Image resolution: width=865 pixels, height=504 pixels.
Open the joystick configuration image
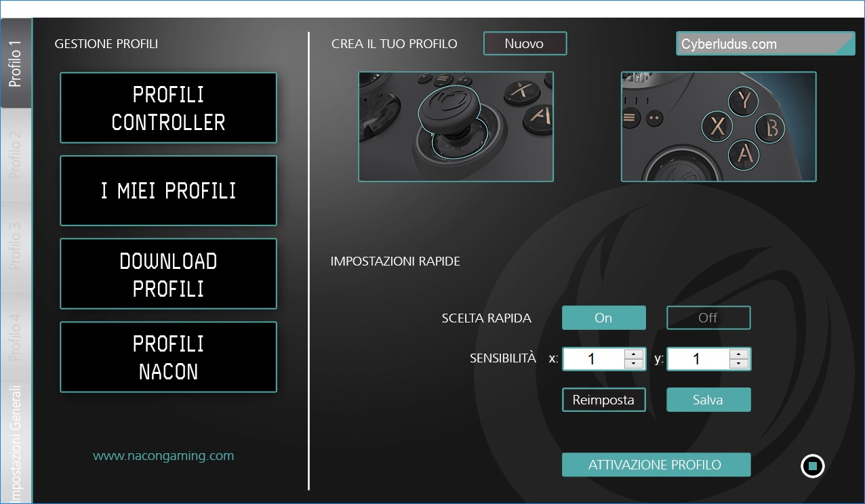[456, 127]
